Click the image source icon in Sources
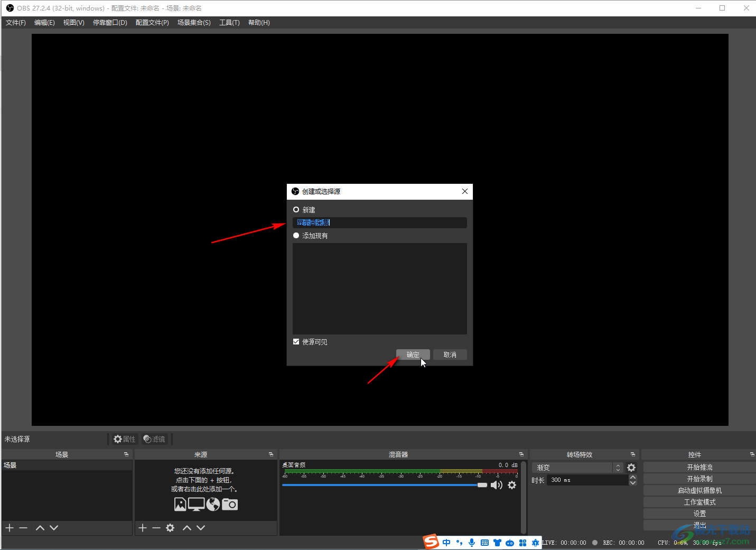 (180, 505)
